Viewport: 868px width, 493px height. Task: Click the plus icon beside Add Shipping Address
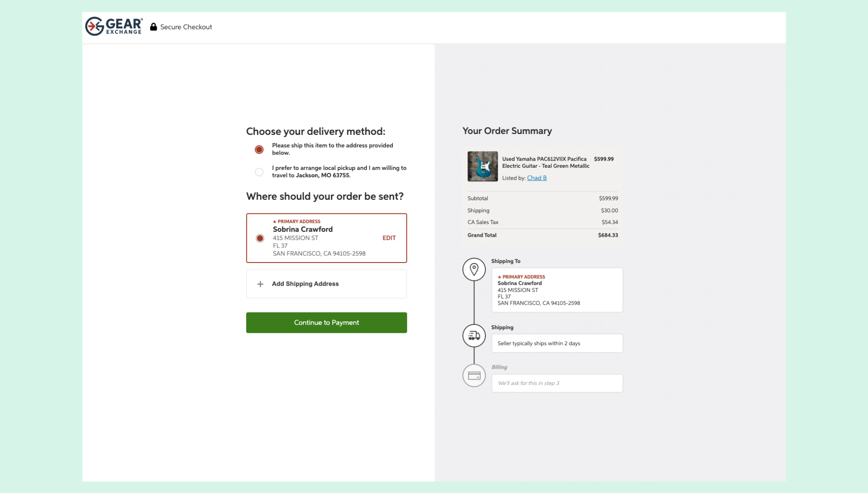pyautogui.click(x=260, y=284)
